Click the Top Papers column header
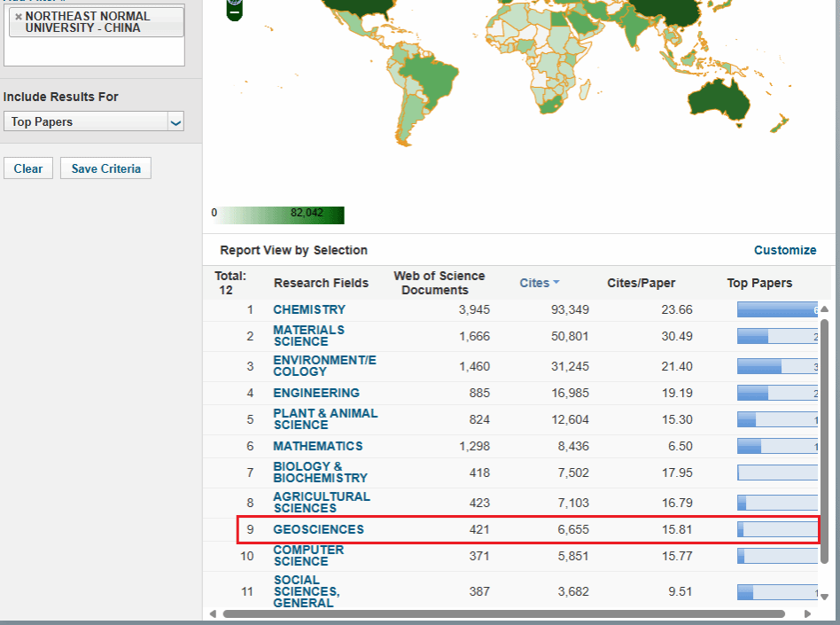This screenshot has height=625, width=840. pos(759,283)
